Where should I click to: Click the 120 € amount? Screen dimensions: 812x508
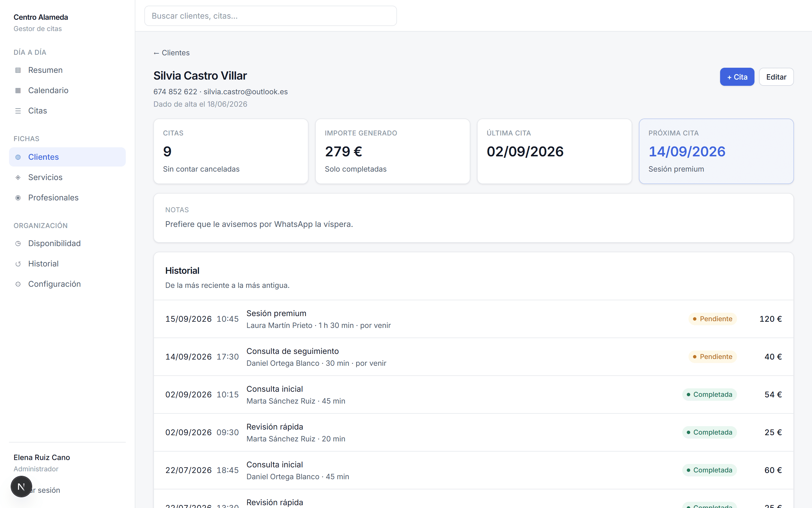(770, 319)
